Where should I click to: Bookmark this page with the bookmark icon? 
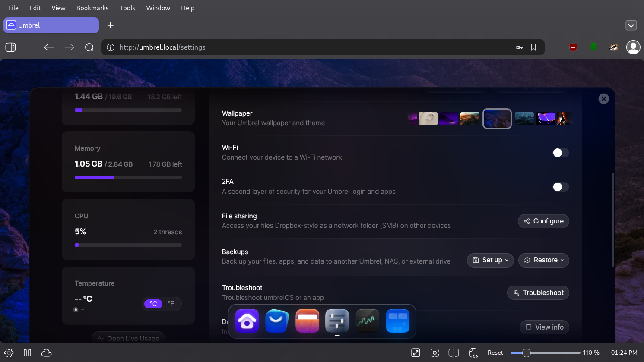(533, 47)
